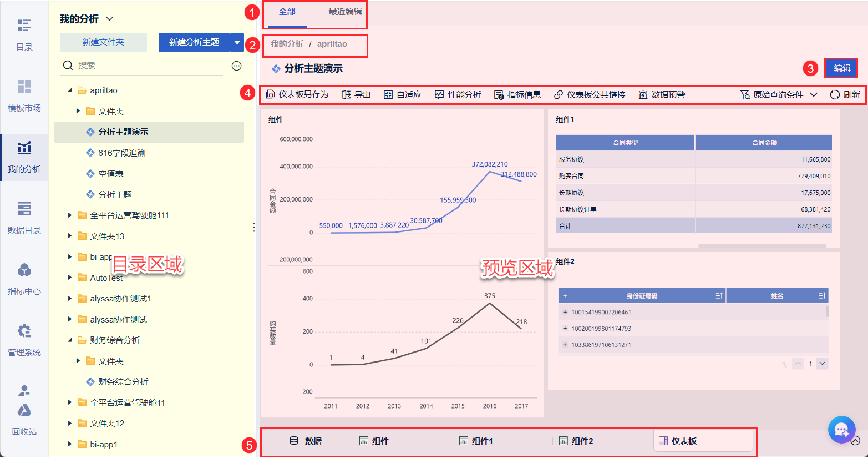Go to the next page in 组件2
The height and width of the screenshot is (458, 868).
823,364
